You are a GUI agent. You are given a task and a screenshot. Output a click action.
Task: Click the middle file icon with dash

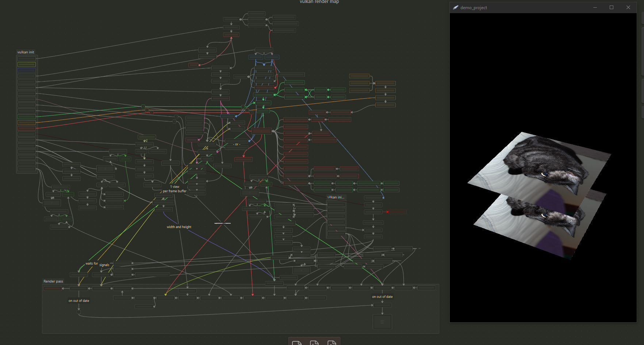coord(314,342)
